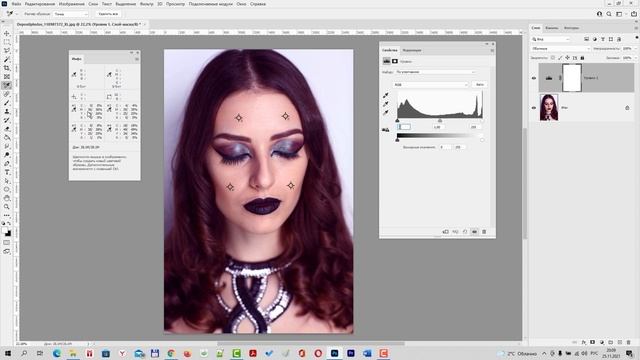Click the midtone input level slider
This screenshot has height=360, width=640.
click(440, 120)
